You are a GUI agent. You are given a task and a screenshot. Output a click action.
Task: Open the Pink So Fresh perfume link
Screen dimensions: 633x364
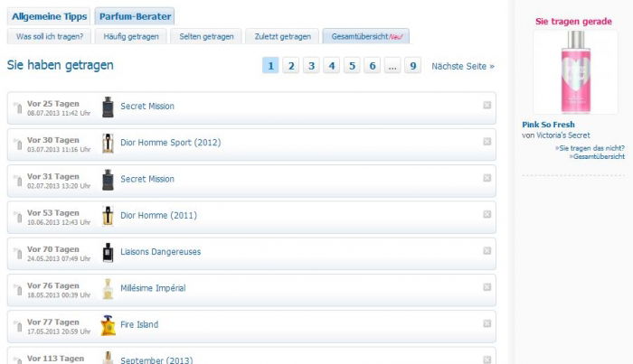548,125
